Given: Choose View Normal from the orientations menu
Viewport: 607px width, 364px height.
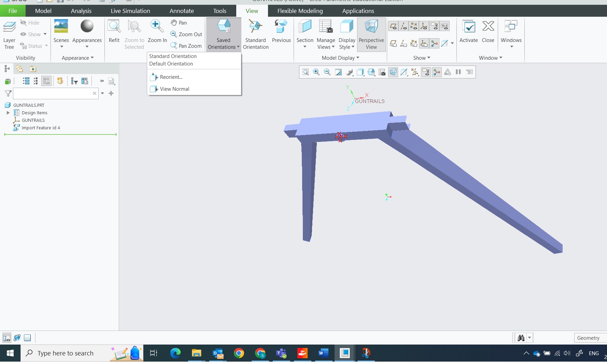Looking at the screenshot, I should click(174, 89).
